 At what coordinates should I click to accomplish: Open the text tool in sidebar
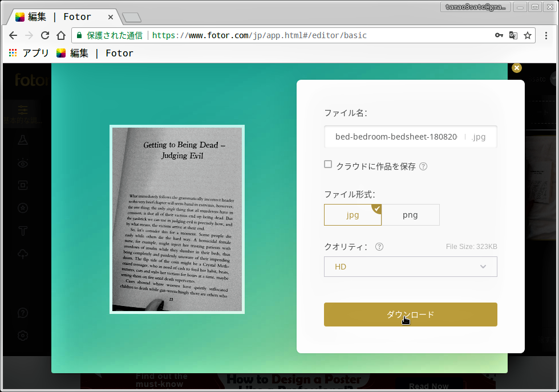click(x=23, y=231)
